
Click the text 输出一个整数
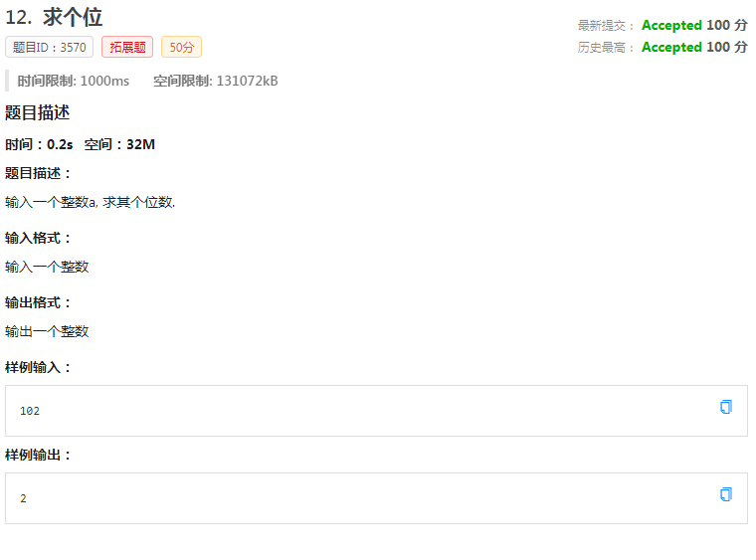47,331
